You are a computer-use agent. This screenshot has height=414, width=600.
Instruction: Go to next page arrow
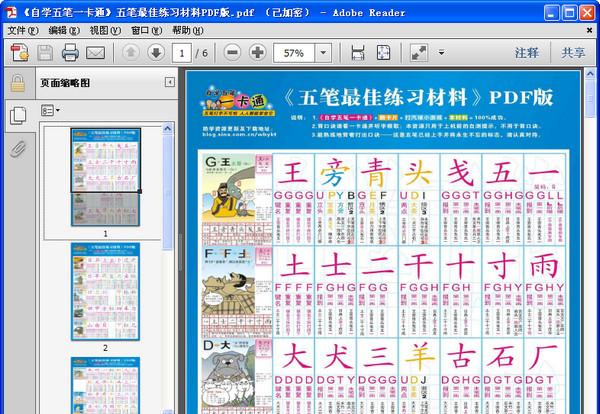pyautogui.click(x=156, y=52)
